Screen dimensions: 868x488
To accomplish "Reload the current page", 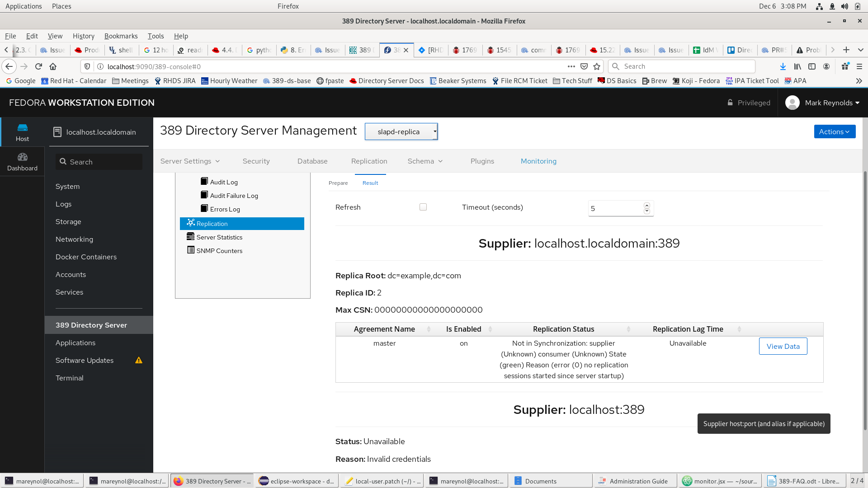I will (x=38, y=66).
